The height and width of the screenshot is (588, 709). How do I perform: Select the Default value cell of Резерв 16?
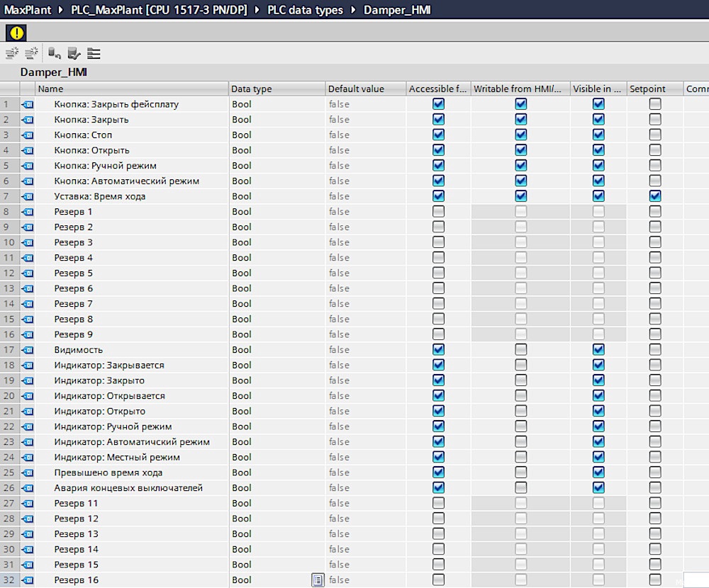(x=366, y=580)
